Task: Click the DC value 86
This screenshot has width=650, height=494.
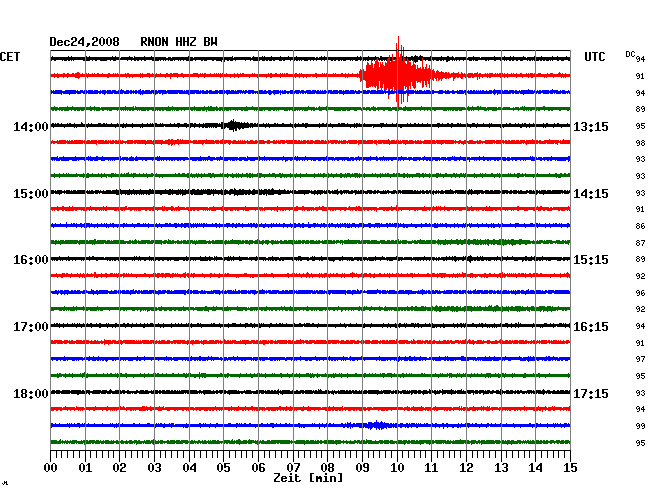Action: (640, 226)
